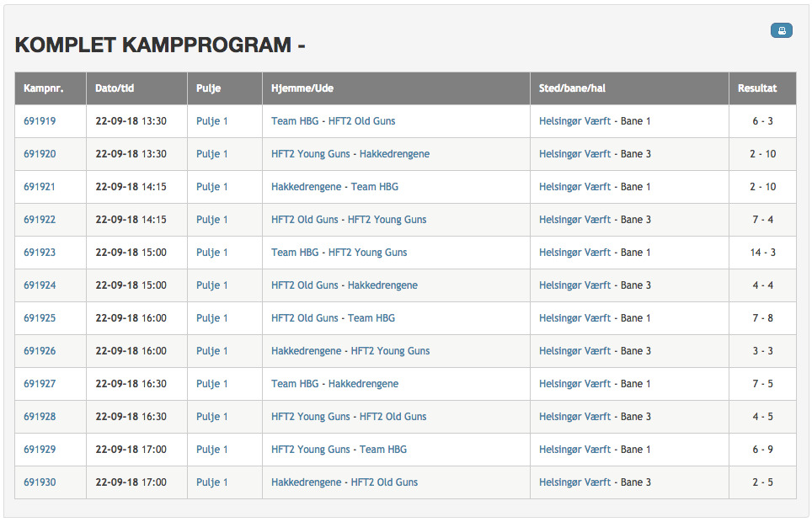The image size is (812, 522).
Task: Open match number 691926 link
Action: click(40, 351)
